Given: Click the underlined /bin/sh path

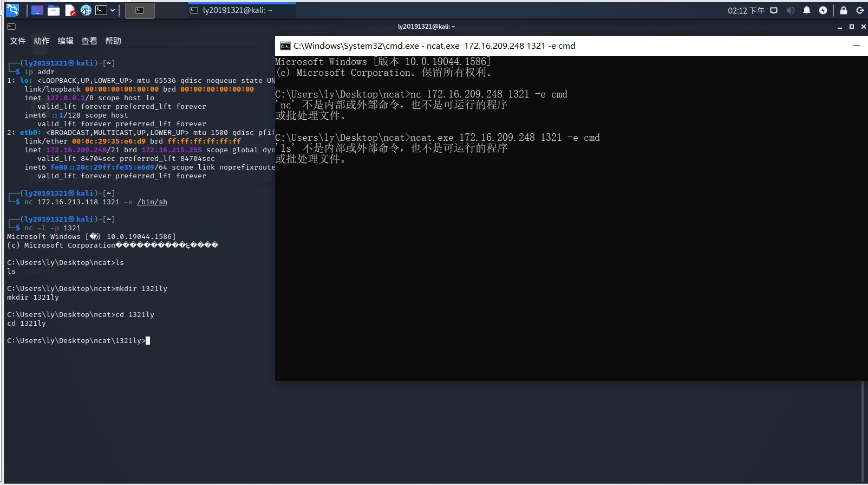Looking at the screenshot, I should [x=152, y=202].
